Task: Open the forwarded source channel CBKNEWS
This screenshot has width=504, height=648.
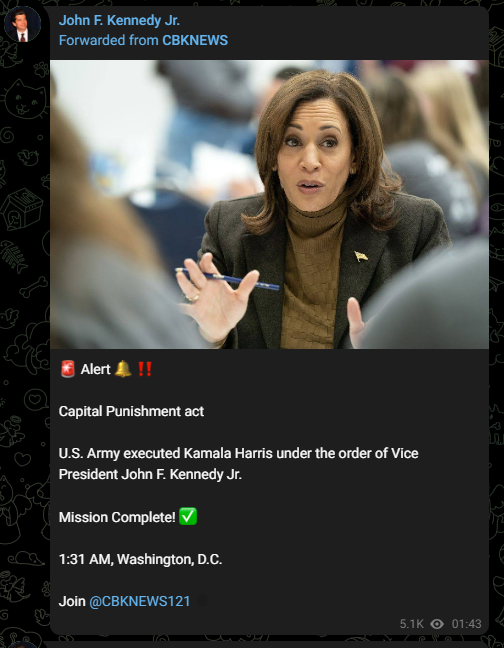Action: (195, 40)
